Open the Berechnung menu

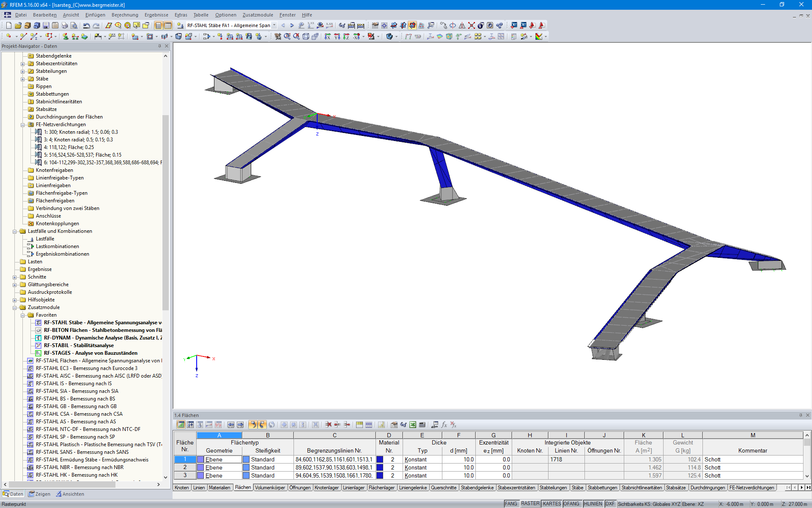pyautogui.click(x=125, y=15)
